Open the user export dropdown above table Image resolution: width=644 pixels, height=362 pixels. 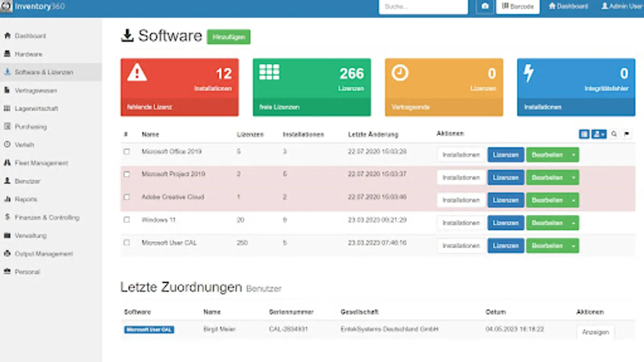pos(599,134)
